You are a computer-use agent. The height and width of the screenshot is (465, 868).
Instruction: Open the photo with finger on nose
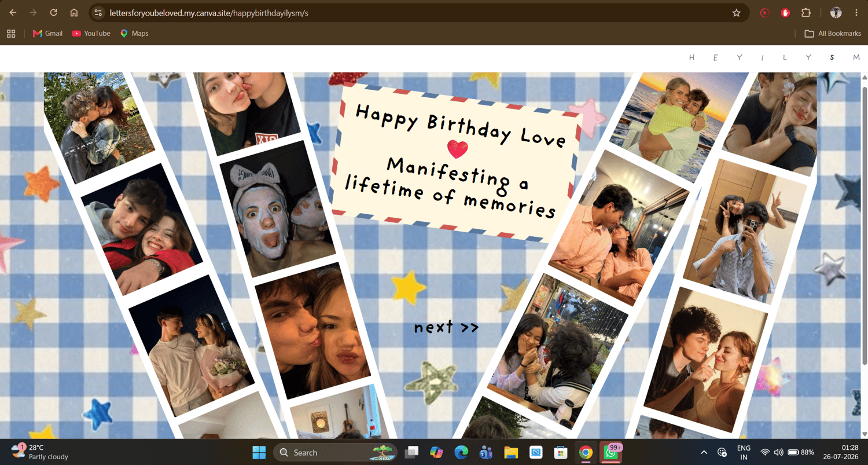pyautogui.click(x=707, y=359)
